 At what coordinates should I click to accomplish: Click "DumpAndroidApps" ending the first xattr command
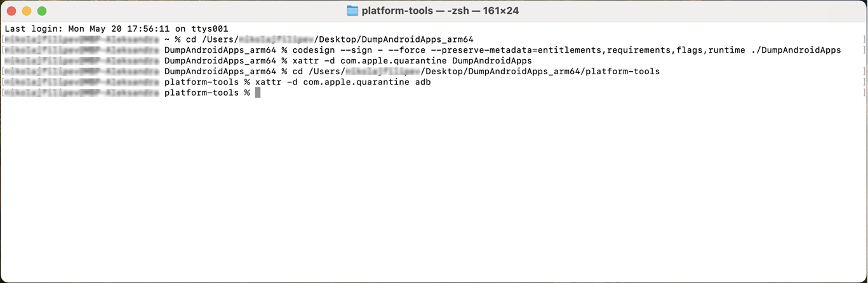pyautogui.click(x=491, y=61)
